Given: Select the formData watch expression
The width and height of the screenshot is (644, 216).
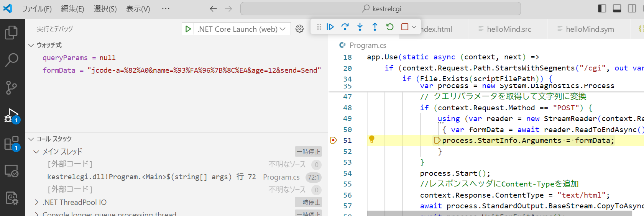Looking at the screenshot, I should tap(176, 70).
